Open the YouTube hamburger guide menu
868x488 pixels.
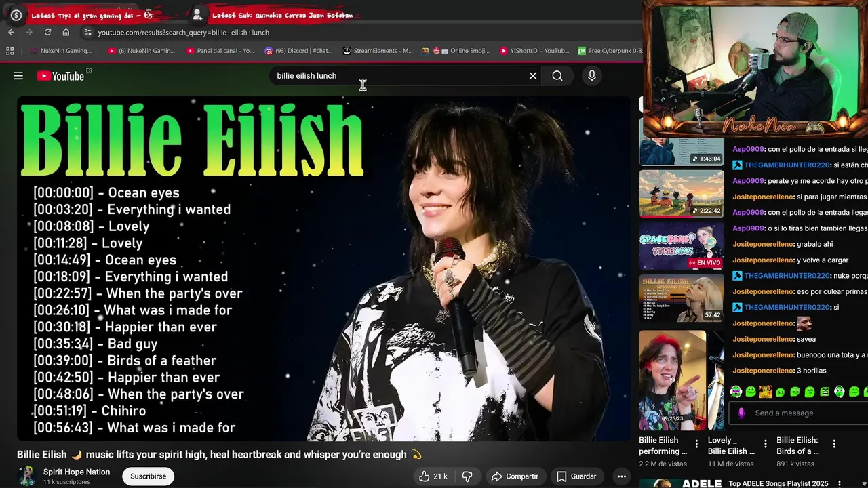coord(18,76)
